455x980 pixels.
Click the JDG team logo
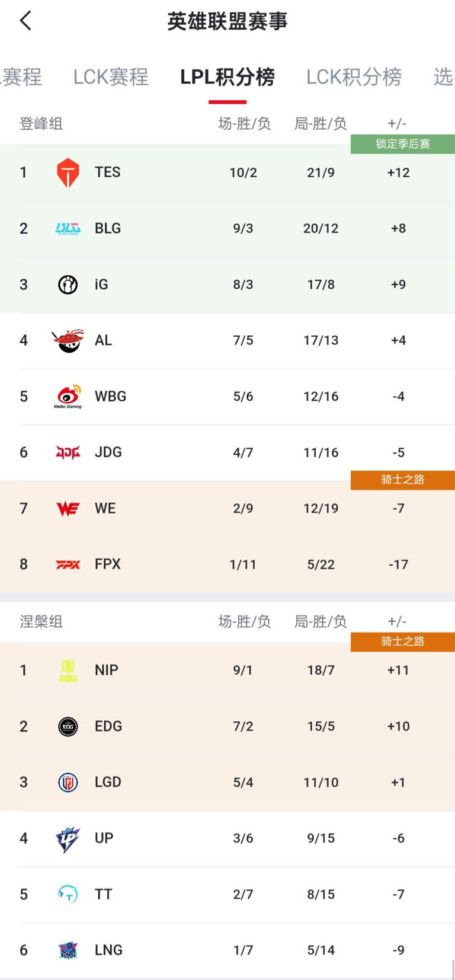[68, 452]
